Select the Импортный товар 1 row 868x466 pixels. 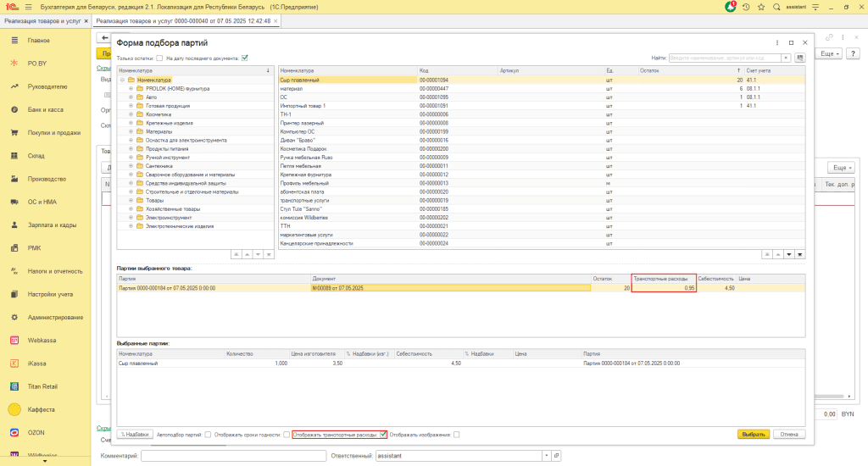[x=542, y=106]
